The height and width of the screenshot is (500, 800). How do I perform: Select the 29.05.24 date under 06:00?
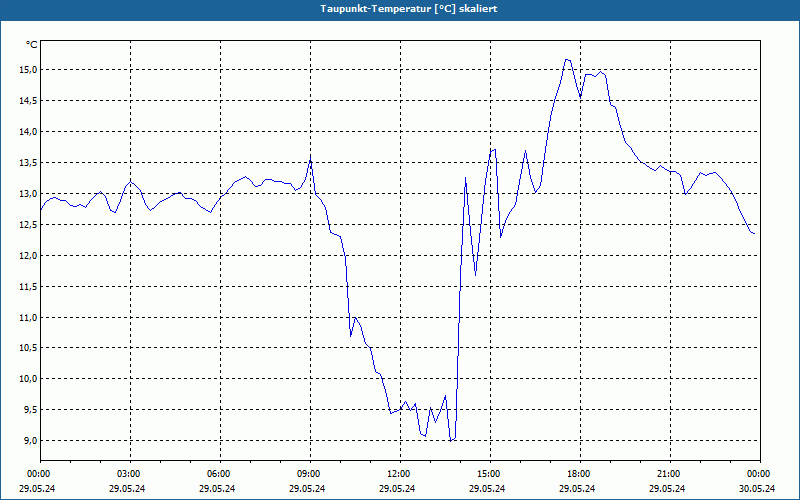[217, 488]
